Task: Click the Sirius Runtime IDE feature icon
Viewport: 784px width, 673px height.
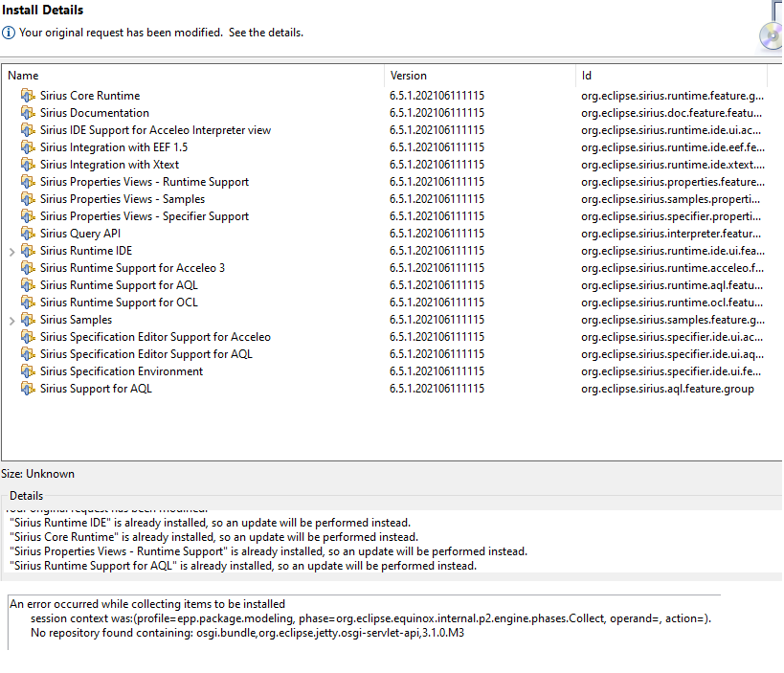Action: (28, 251)
